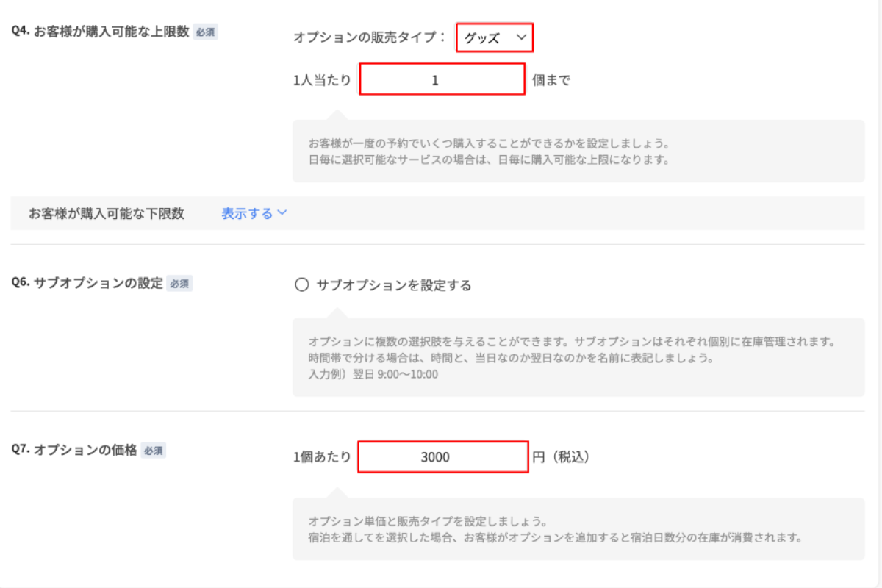
Task: Click the Q7 オプションの価格 heading
Action: [x=74, y=451]
